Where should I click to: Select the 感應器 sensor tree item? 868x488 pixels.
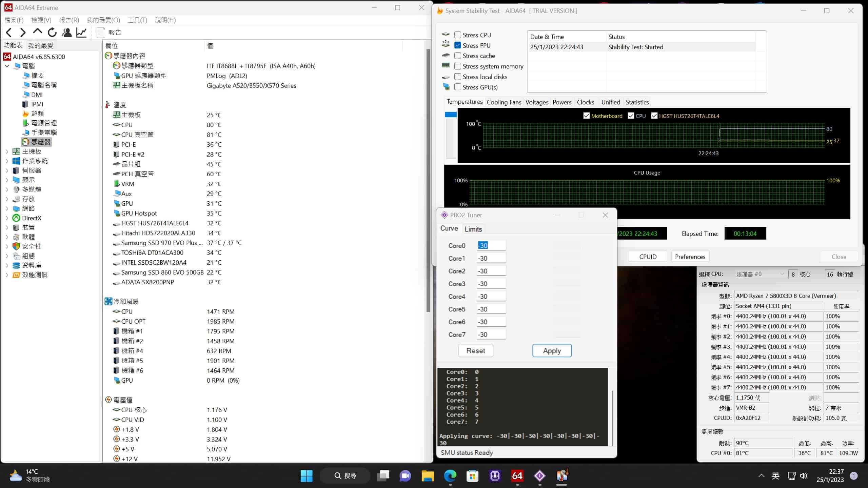tap(37, 142)
